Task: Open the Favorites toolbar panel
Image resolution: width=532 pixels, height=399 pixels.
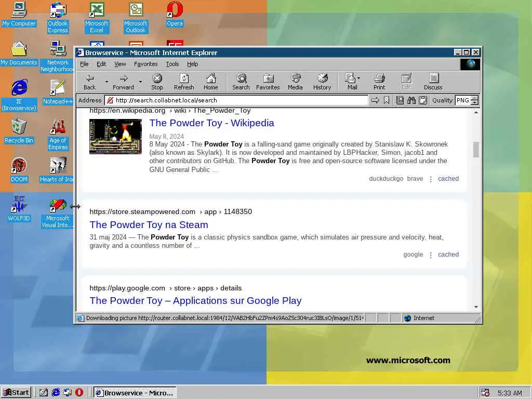Action: click(x=268, y=82)
